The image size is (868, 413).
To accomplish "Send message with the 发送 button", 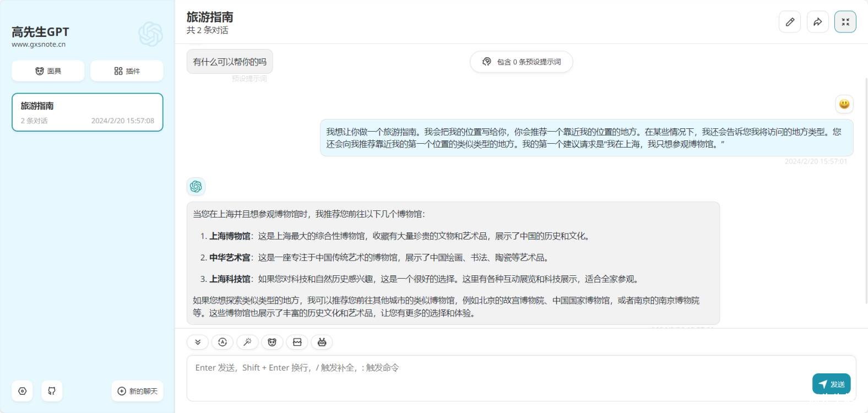I will click(832, 384).
